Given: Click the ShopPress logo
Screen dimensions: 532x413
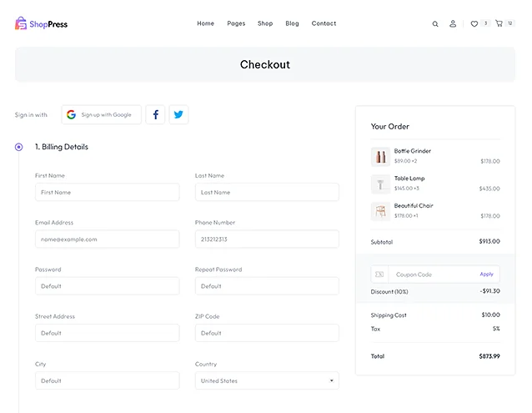Looking at the screenshot, I should [x=41, y=23].
